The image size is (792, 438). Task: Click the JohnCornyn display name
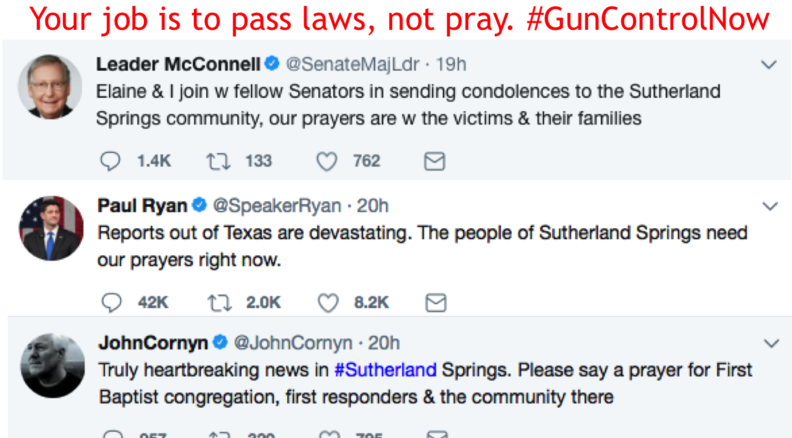click(x=153, y=342)
